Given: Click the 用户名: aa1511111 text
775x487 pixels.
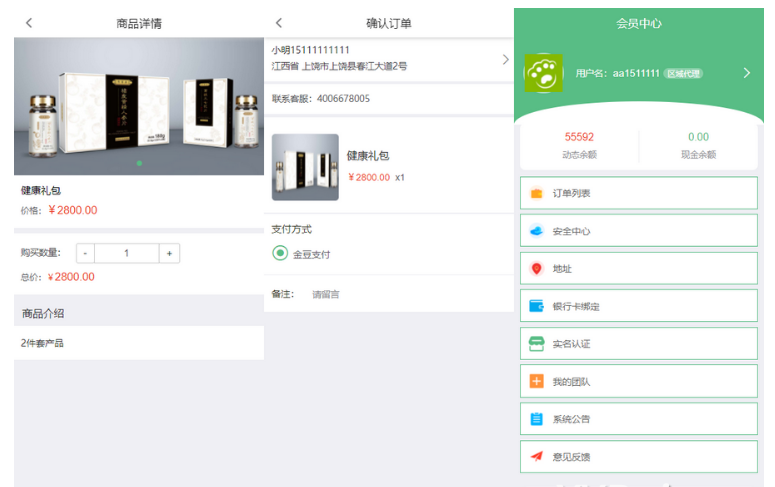Looking at the screenshot, I should [x=617, y=74].
